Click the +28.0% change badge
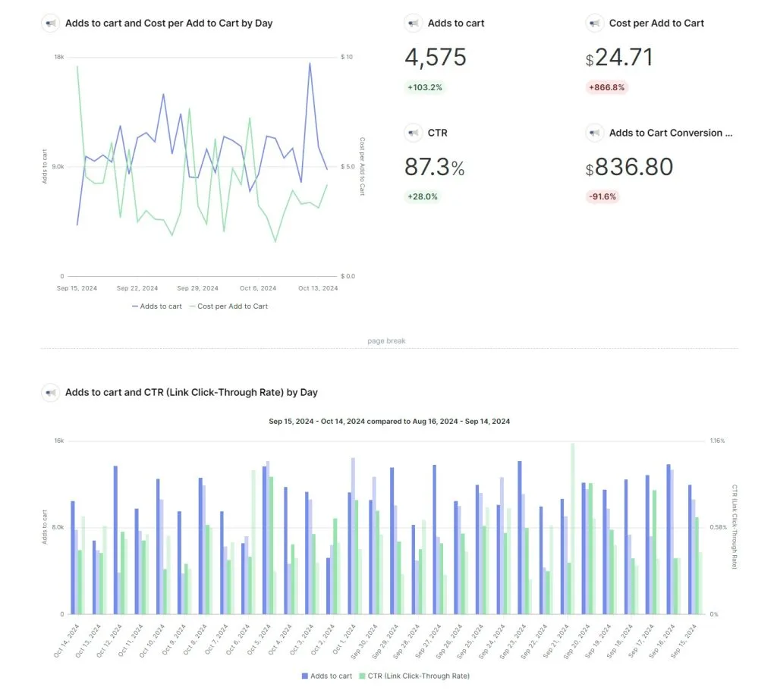 422,196
